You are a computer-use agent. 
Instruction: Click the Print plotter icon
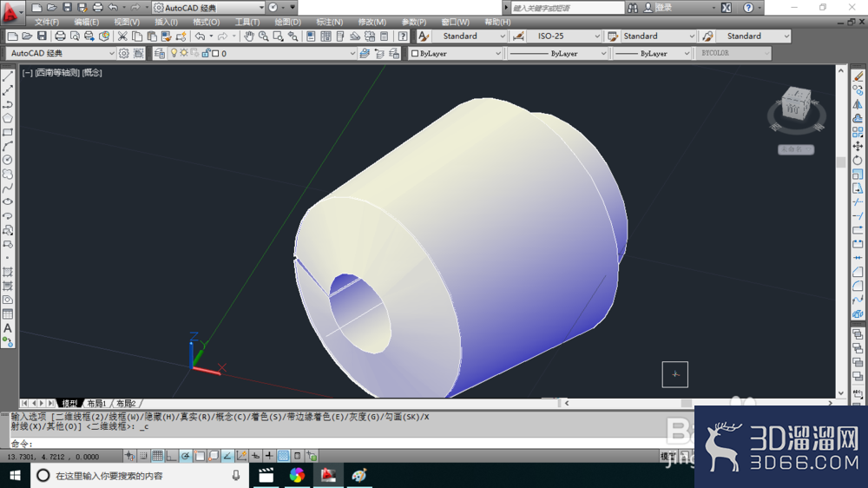point(60,36)
